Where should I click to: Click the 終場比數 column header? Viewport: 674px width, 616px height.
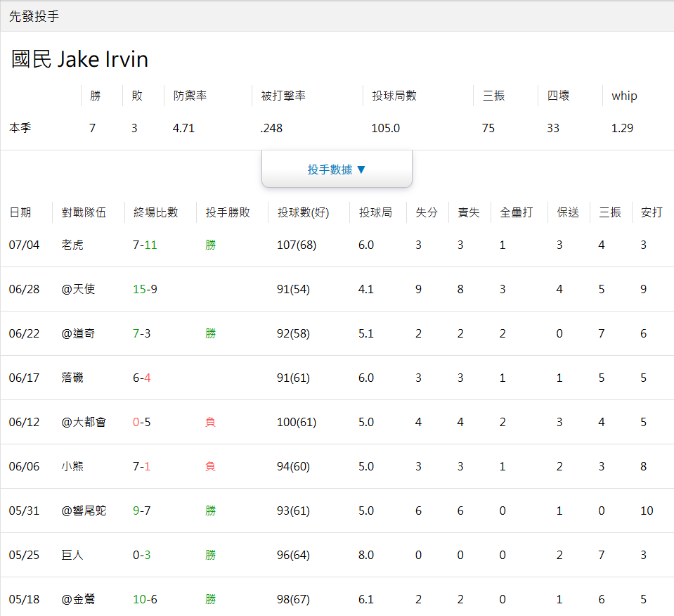[x=155, y=212]
